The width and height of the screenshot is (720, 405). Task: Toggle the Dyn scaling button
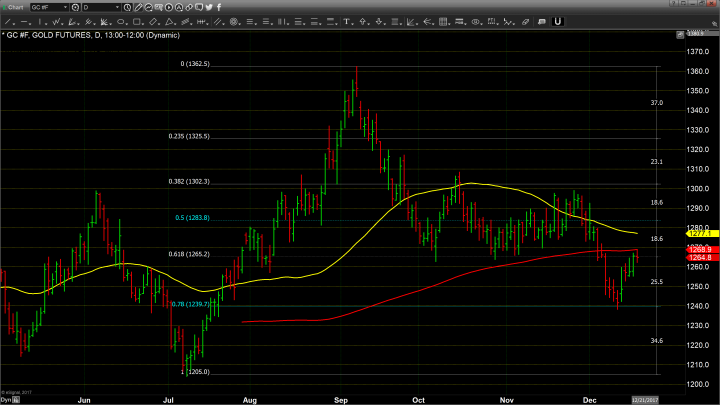click(x=6, y=399)
